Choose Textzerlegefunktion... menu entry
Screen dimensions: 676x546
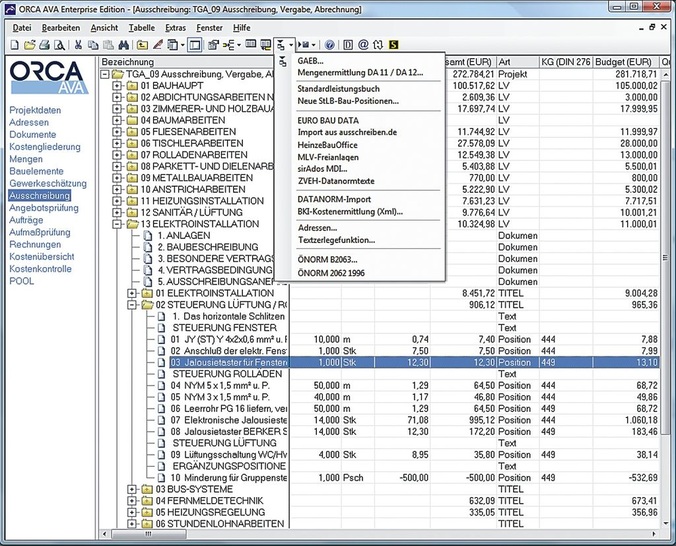click(336, 240)
